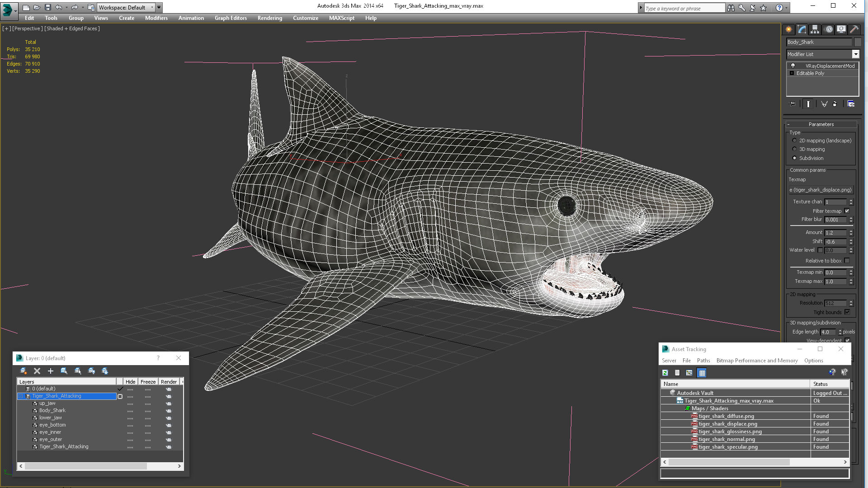The image size is (868, 488).
Task: Refresh the Asset Tracking list
Action: 665,373
